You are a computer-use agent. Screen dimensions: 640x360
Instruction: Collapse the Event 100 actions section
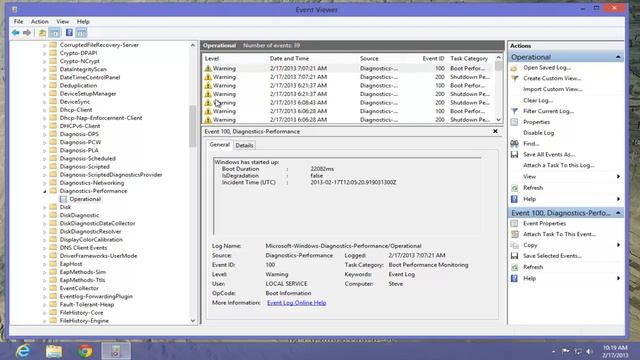click(618, 213)
